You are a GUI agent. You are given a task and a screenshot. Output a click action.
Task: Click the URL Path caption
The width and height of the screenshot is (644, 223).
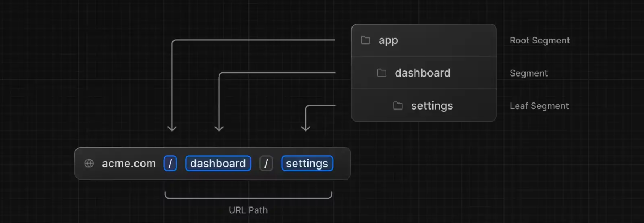pyautogui.click(x=248, y=210)
